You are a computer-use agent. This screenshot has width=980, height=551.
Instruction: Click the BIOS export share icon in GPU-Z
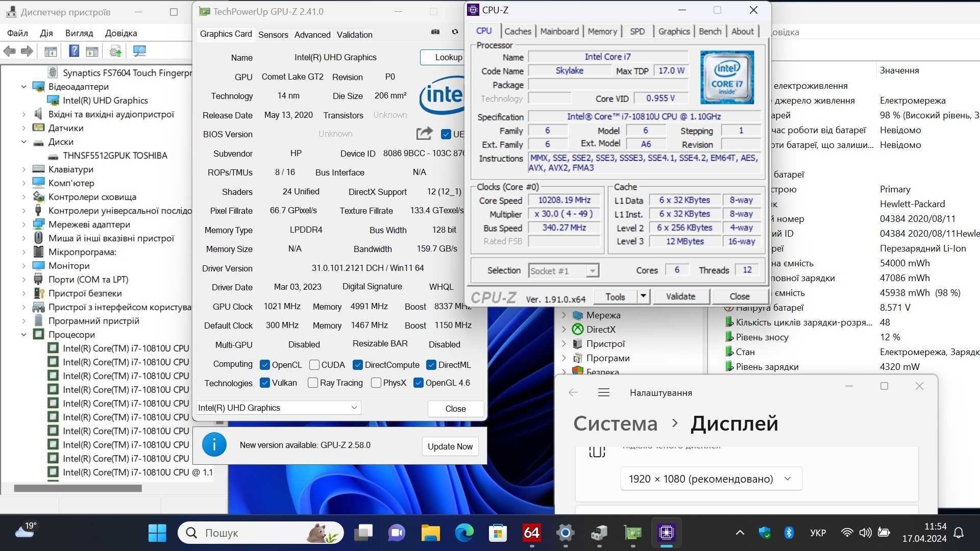point(424,134)
